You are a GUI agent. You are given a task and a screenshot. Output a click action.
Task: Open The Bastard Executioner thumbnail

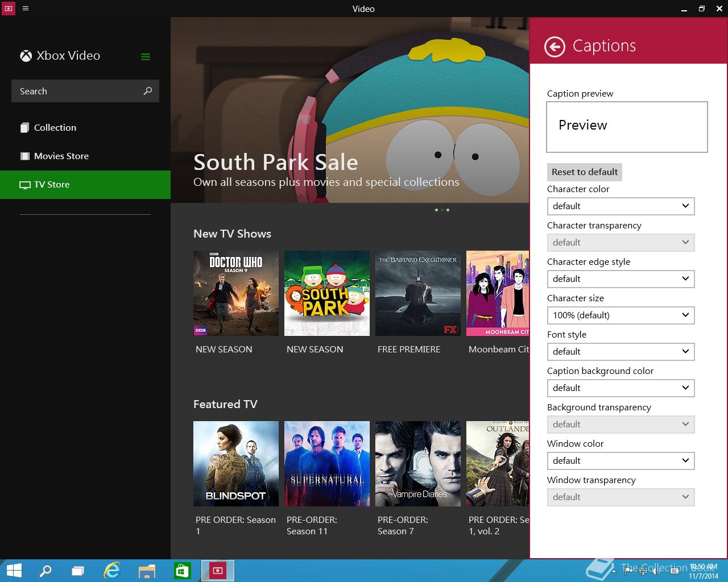[418, 293]
